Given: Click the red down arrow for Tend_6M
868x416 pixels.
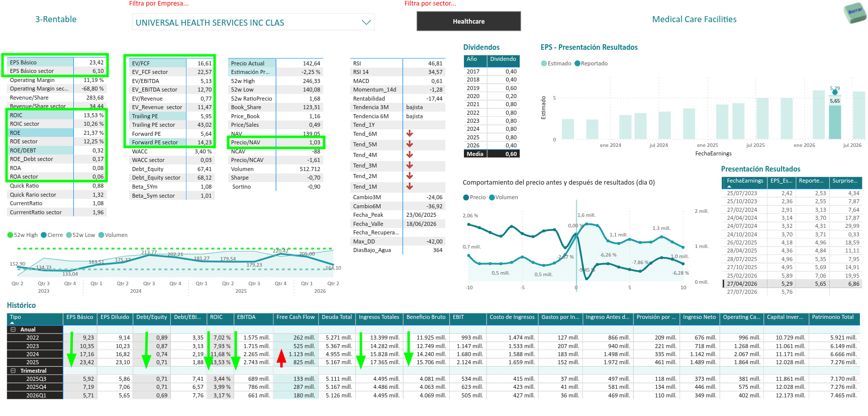Looking at the screenshot, I should click(x=410, y=134).
